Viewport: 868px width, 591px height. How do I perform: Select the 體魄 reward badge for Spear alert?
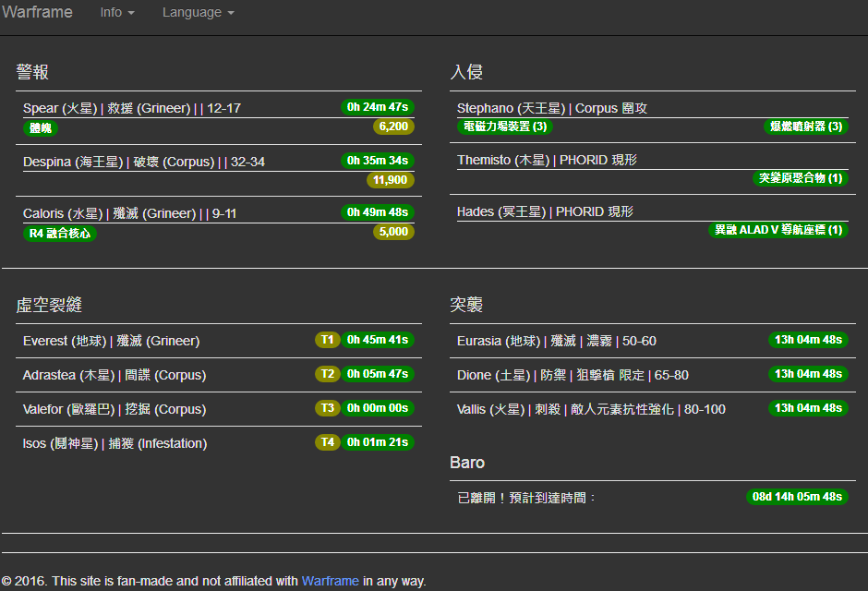[x=40, y=127]
